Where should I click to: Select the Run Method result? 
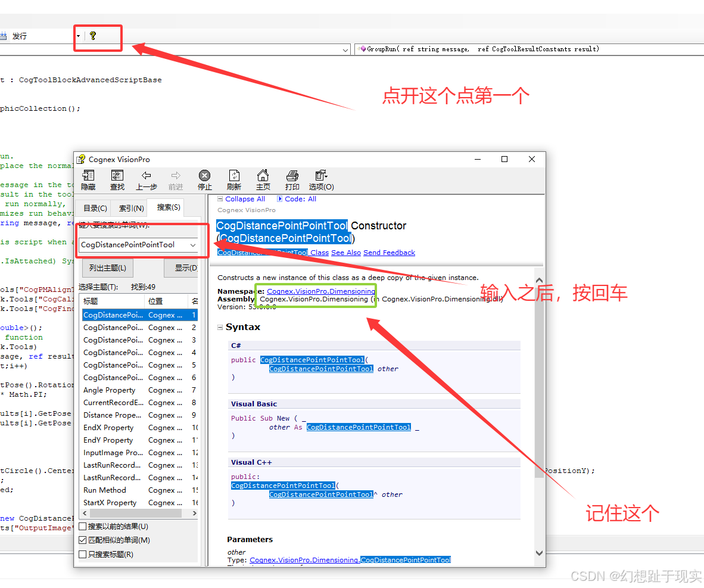139,490
